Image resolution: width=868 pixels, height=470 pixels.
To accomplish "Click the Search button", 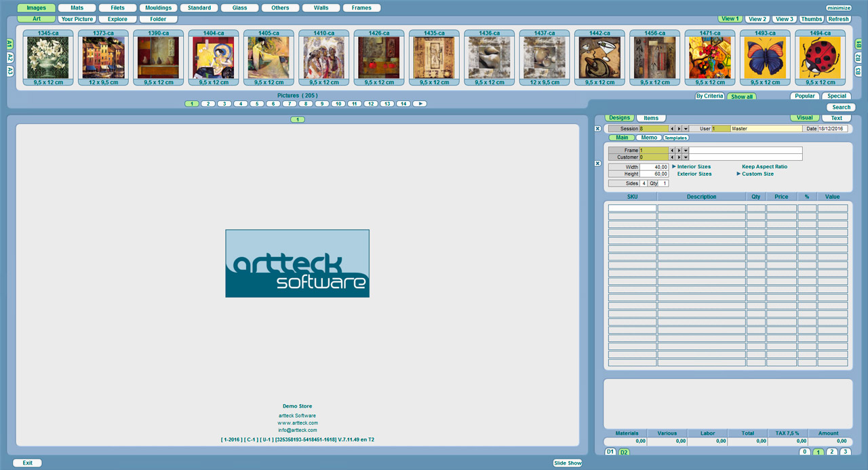I will tap(841, 107).
